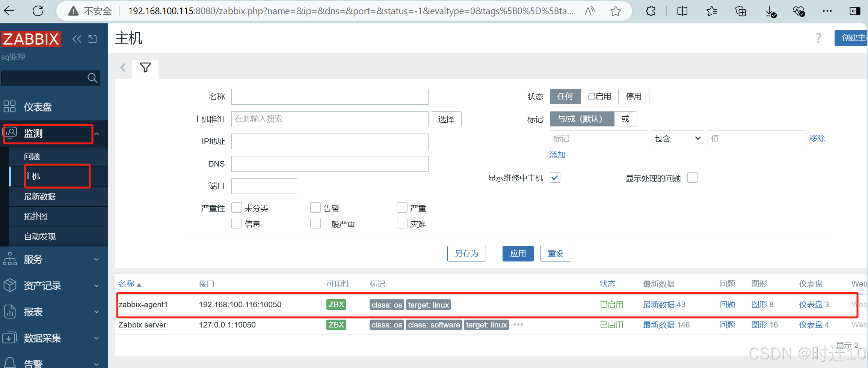Open browser favorites list icon

point(712,11)
